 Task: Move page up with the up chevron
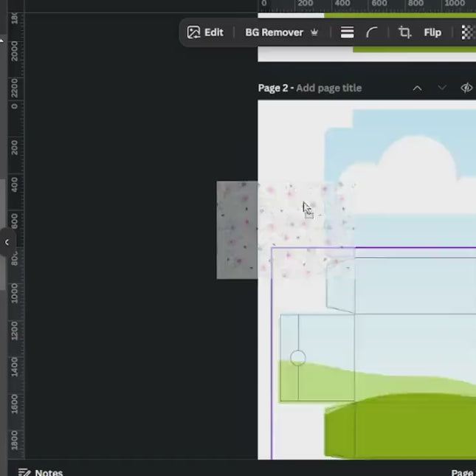pyautogui.click(x=417, y=88)
